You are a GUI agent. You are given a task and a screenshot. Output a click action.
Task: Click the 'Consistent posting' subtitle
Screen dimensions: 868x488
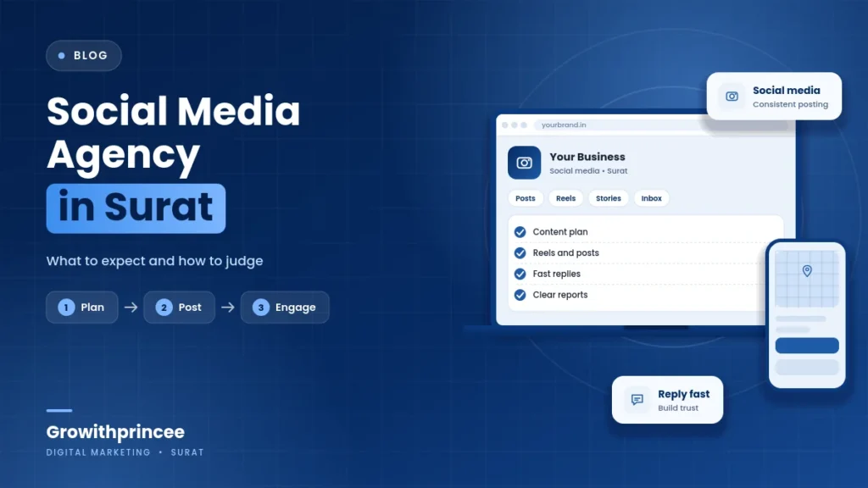point(791,104)
